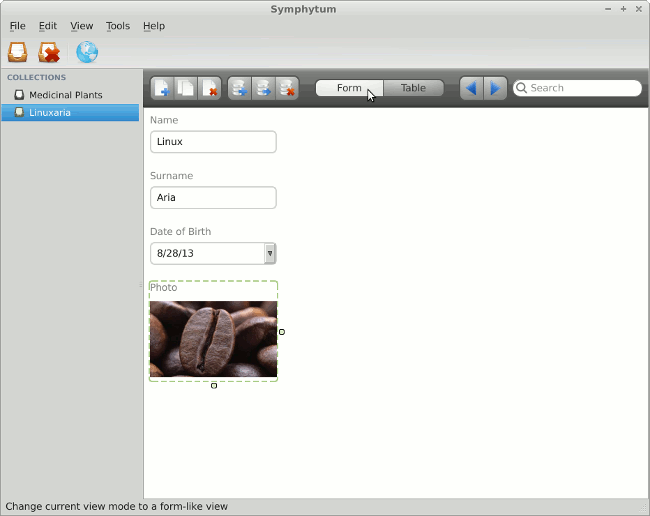Click the date value 8/28/13
The height and width of the screenshot is (516, 650).
[175, 253]
